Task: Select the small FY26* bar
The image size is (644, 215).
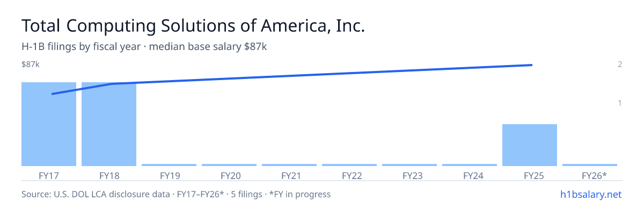Action: coord(590,165)
